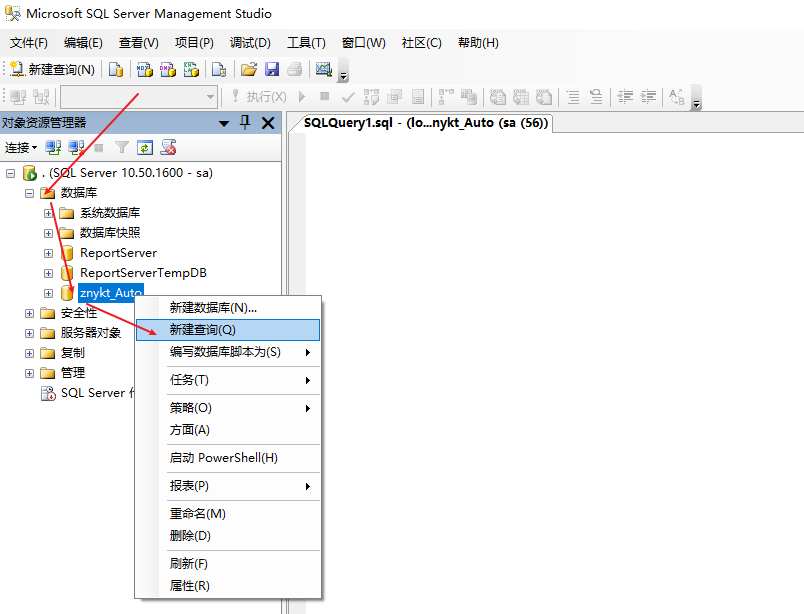Click the Refresh icon in Object Explorer

pyautogui.click(x=145, y=148)
